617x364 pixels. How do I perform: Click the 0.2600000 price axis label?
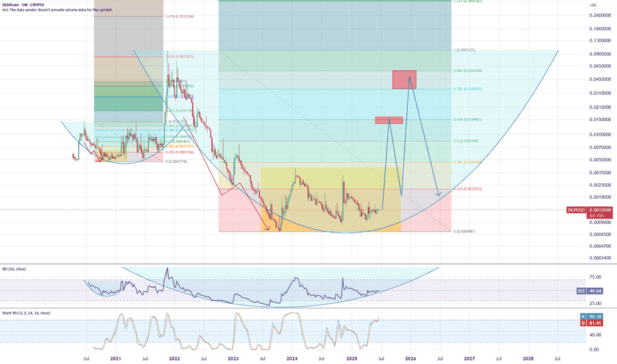[600, 15]
